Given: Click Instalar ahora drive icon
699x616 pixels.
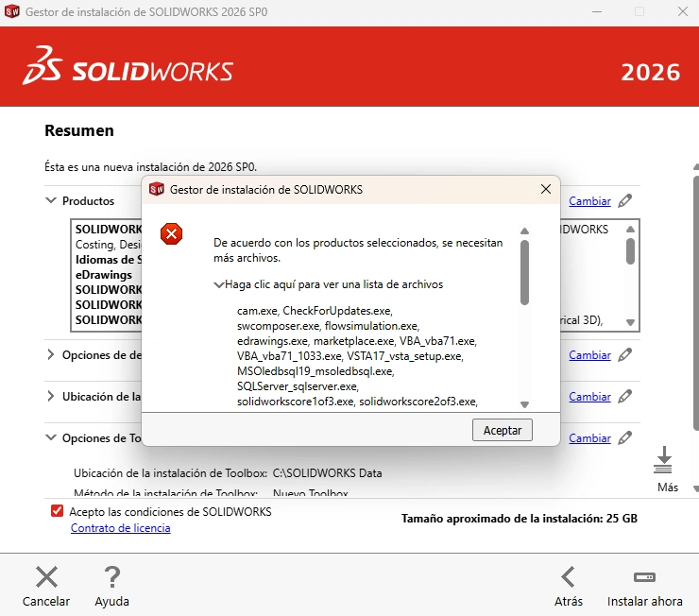Looking at the screenshot, I should point(644,577).
